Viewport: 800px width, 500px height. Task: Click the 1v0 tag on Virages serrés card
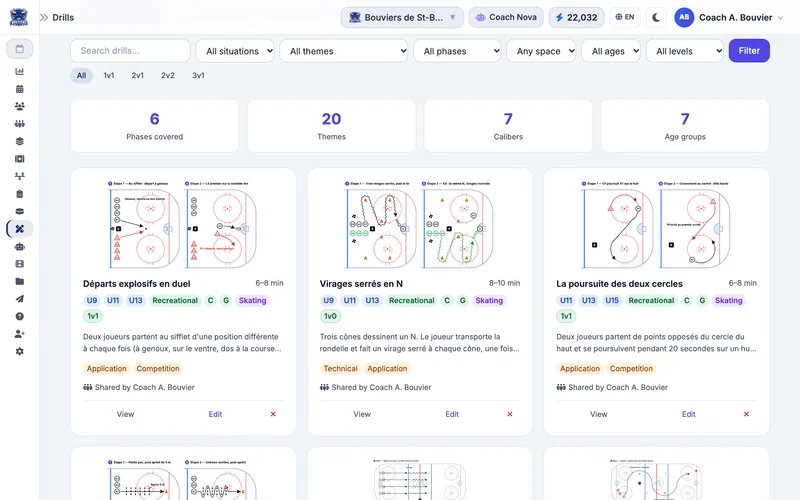click(x=330, y=316)
